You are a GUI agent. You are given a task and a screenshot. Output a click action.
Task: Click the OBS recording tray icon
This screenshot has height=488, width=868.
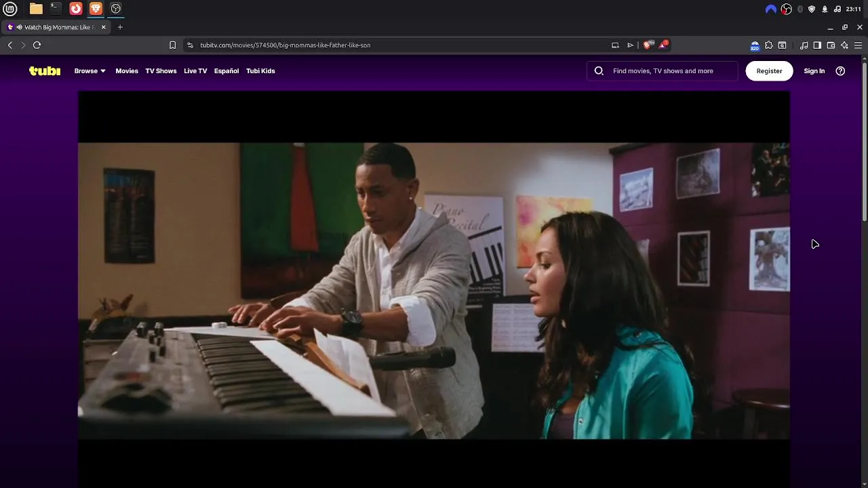click(787, 9)
